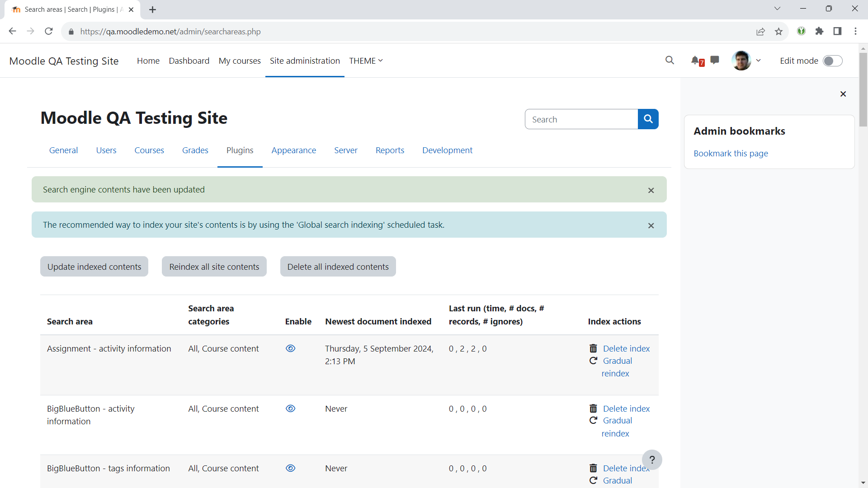Open Dashboard from top navigation
This screenshot has width=868, height=488.
[189, 61]
